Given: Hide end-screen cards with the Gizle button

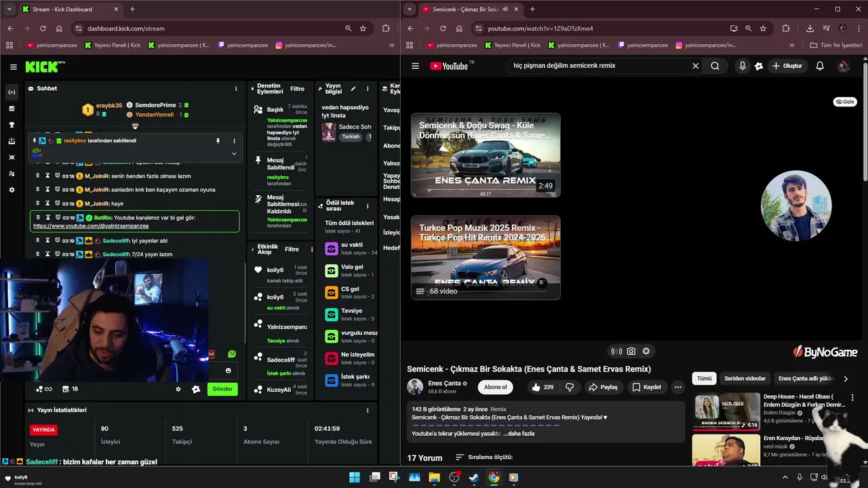Looking at the screenshot, I should pyautogui.click(x=845, y=102).
